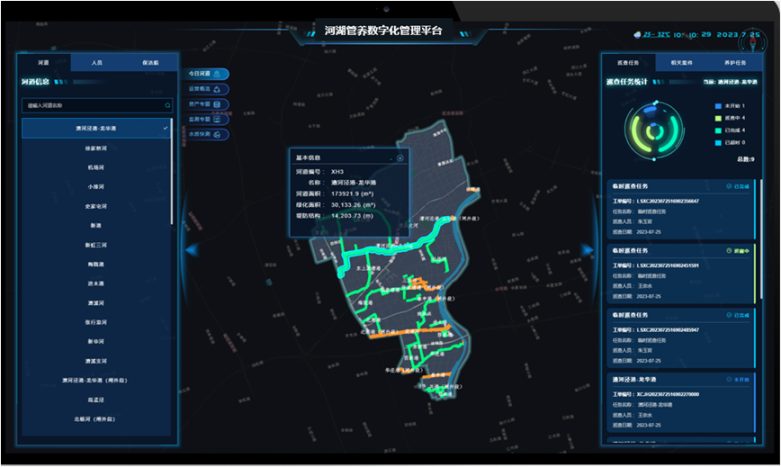
Task: Click the 今日河道 map filter icon
Action: tap(217, 74)
